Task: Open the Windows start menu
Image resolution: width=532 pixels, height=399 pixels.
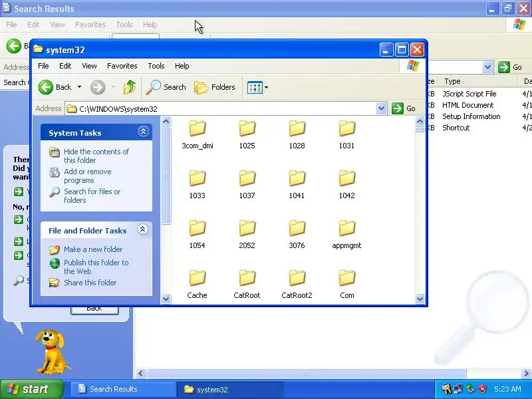Action: [x=31, y=389]
